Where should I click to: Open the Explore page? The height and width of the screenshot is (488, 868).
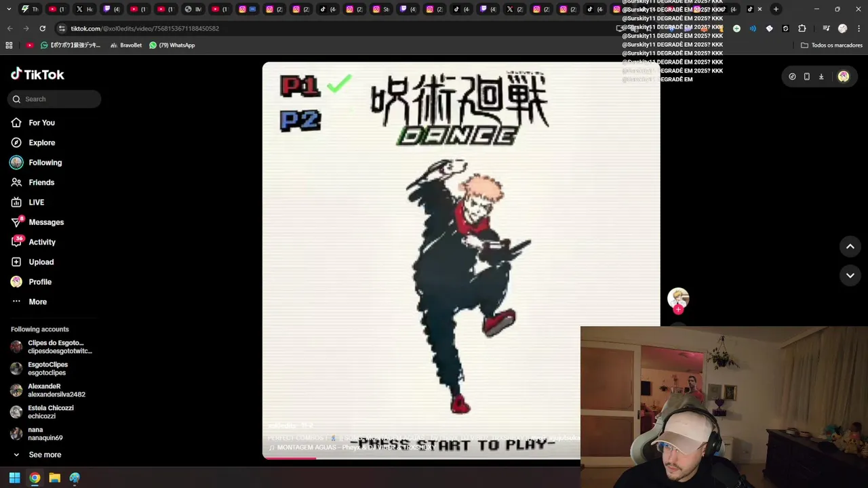tap(33, 142)
